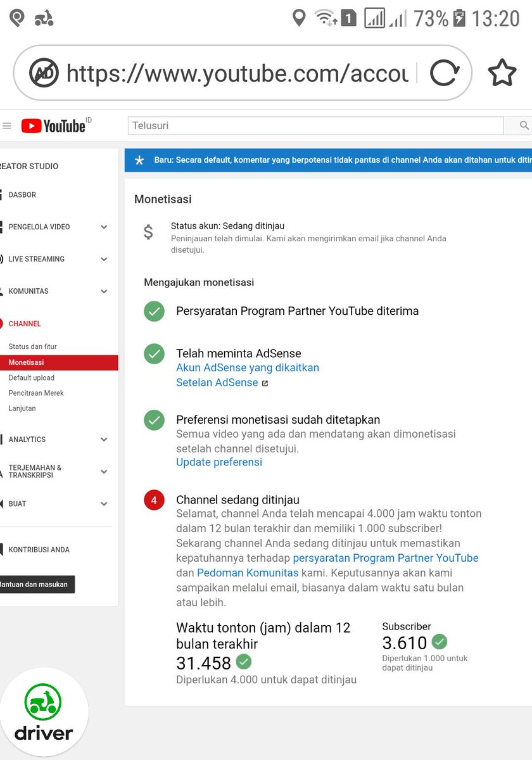Open the hamburger menu beside YouTube logo
Viewport: 532px width, 760px height.
point(7,126)
